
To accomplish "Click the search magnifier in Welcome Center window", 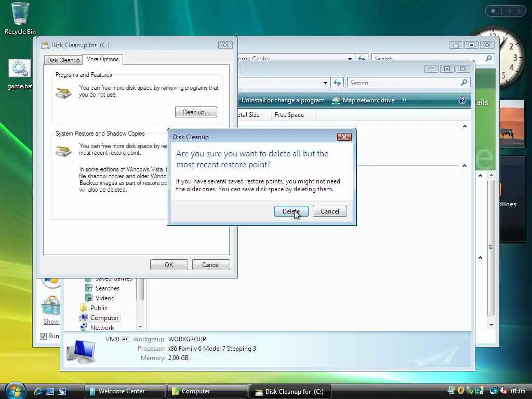I will 488,58.
